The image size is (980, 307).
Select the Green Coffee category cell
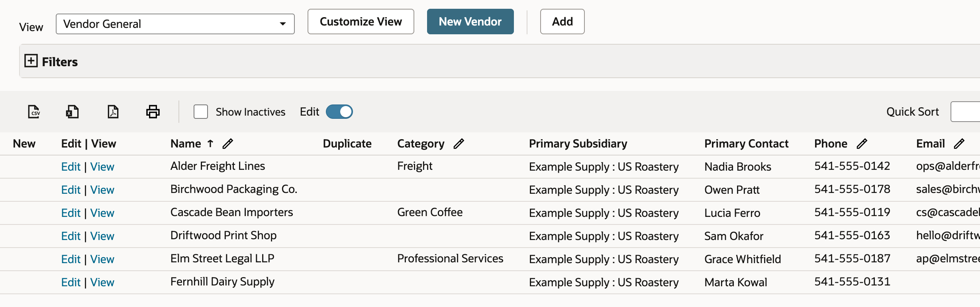(430, 212)
